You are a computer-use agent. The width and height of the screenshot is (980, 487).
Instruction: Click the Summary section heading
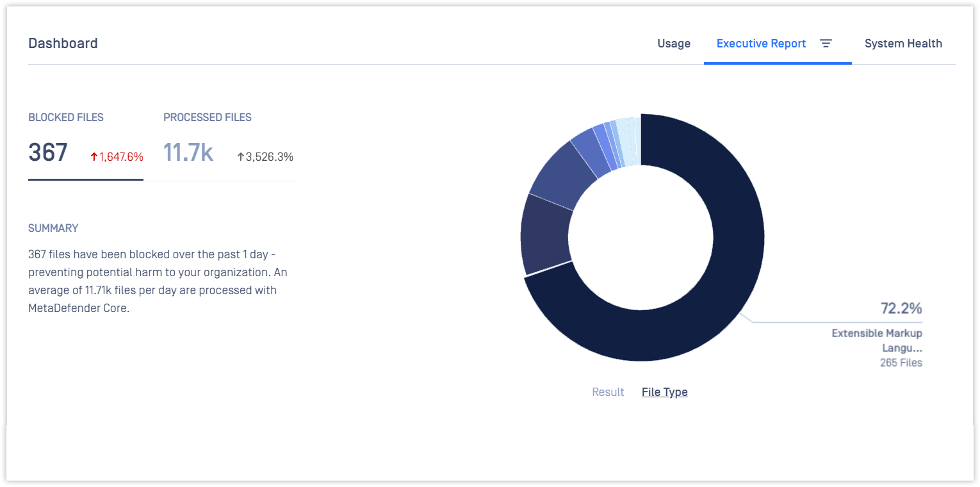[53, 228]
